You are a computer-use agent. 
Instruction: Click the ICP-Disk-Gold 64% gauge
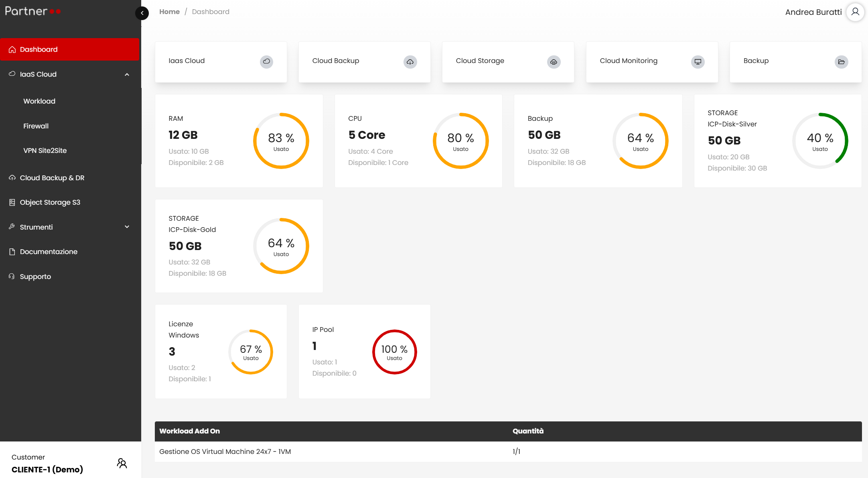pyautogui.click(x=281, y=246)
